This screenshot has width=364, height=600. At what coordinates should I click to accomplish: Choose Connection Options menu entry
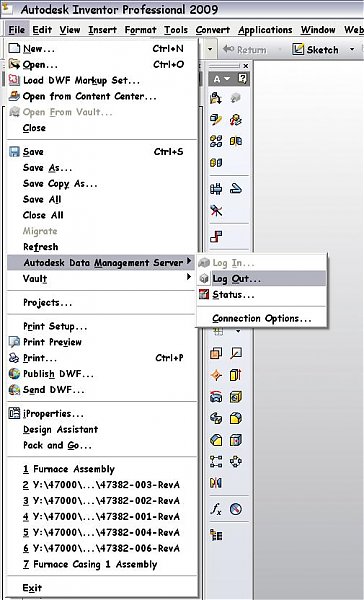(262, 318)
